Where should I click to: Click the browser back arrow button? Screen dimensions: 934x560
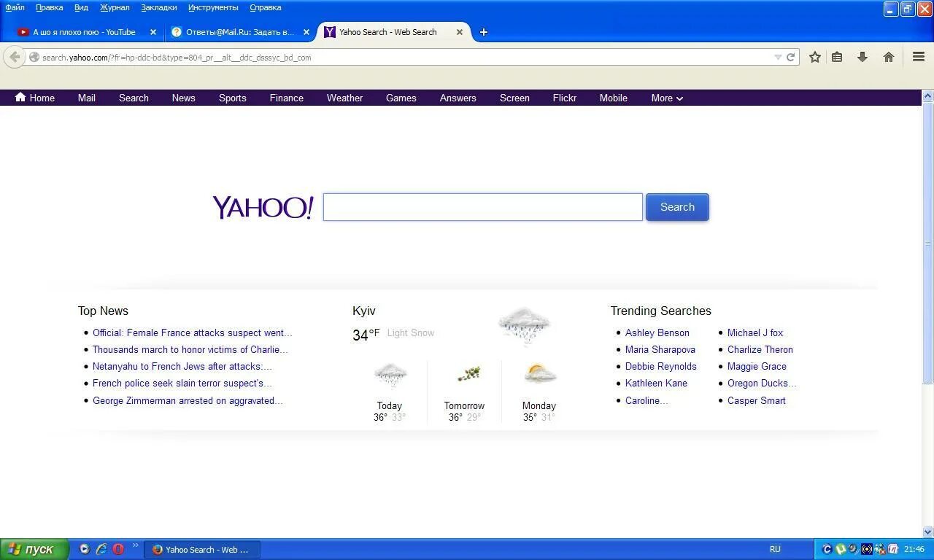tap(14, 57)
